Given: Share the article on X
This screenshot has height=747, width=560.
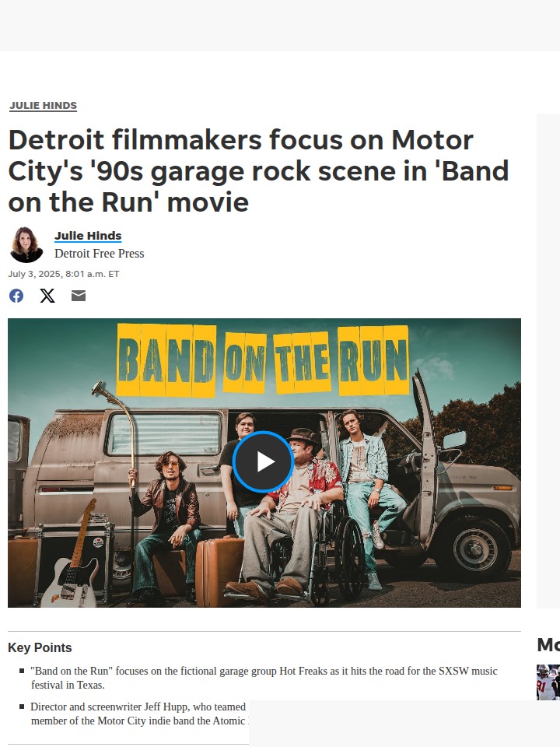Looking at the screenshot, I should (47, 296).
